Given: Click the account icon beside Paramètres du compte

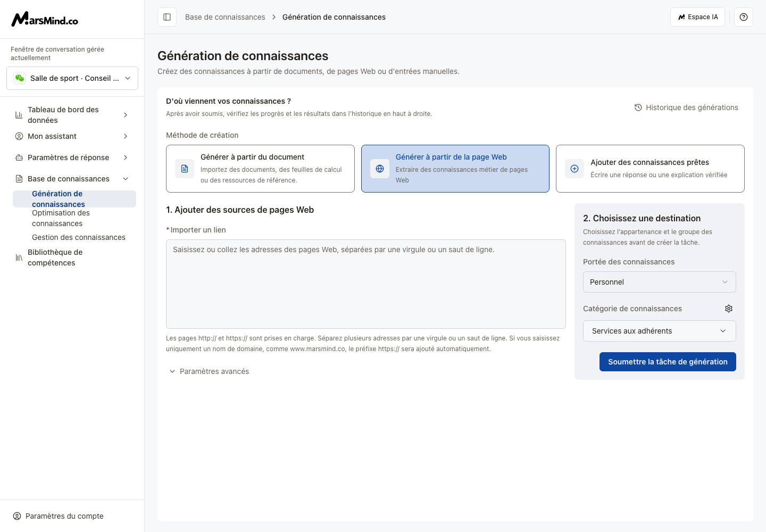Looking at the screenshot, I should coord(17,516).
